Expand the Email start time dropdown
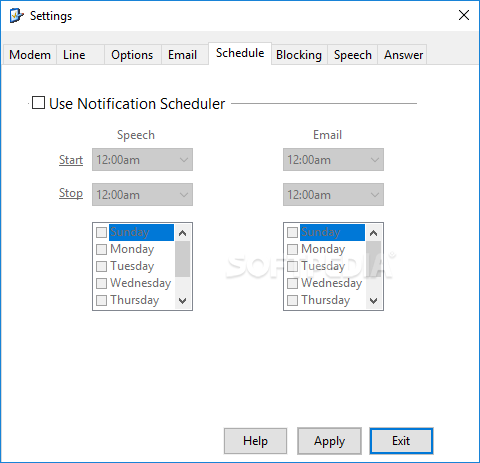The image size is (480, 463). point(333,160)
